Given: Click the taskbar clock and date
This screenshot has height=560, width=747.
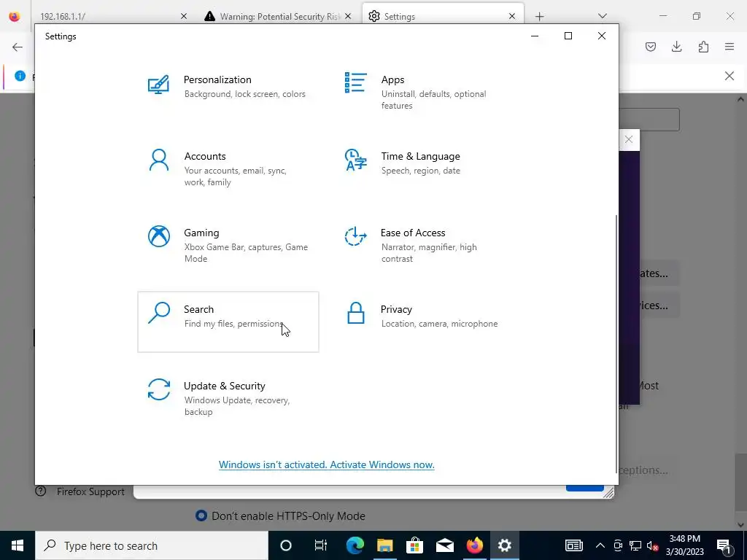Looking at the screenshot, I should coord(684,545).
